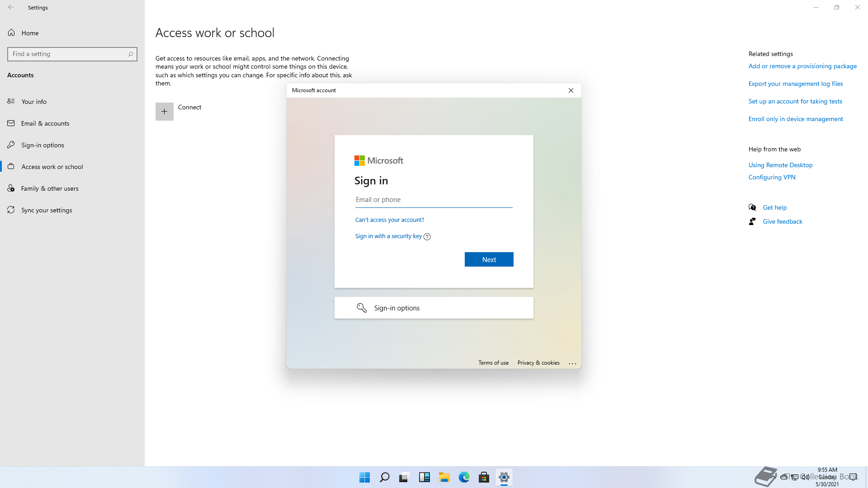This screenshot has height=488, width=868.
Task: Click the Find a setting search box
Action: point(68,54)
